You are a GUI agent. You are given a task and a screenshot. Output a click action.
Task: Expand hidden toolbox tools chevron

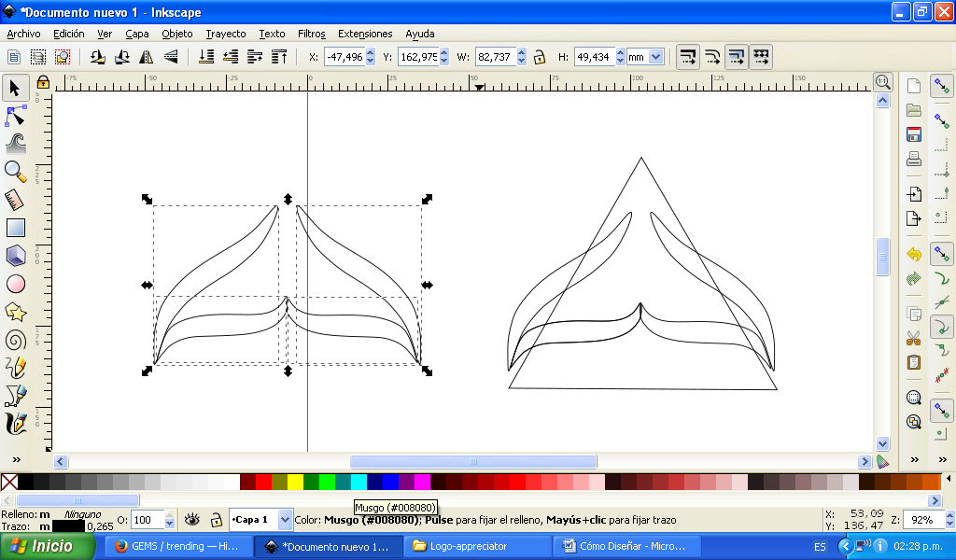[17, 459]
